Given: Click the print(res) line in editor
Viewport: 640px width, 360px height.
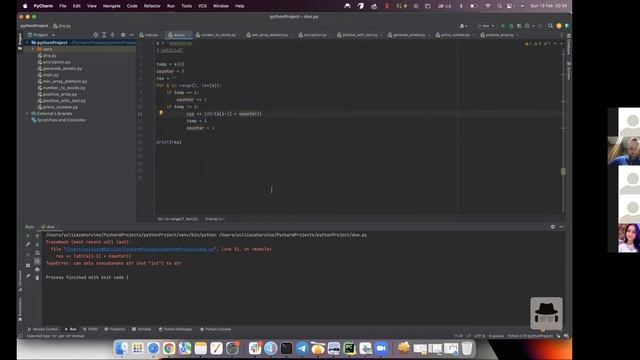Looking at the screenshot, I should [x=169, y=142].
